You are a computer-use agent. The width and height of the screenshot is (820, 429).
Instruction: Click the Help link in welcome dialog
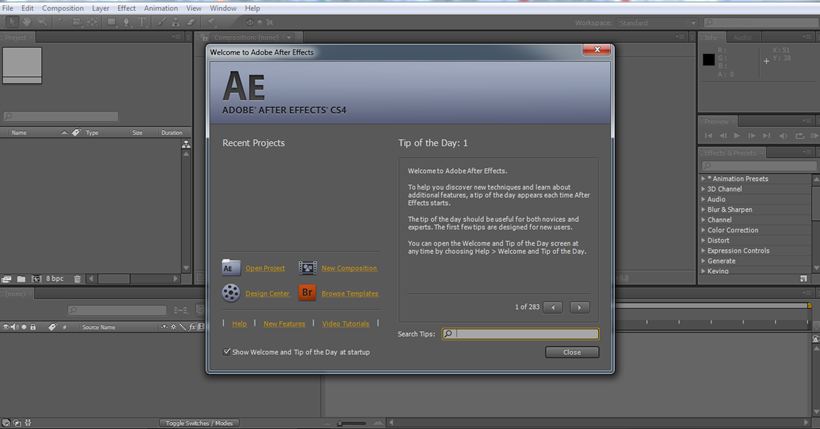[x=239, y=324]
